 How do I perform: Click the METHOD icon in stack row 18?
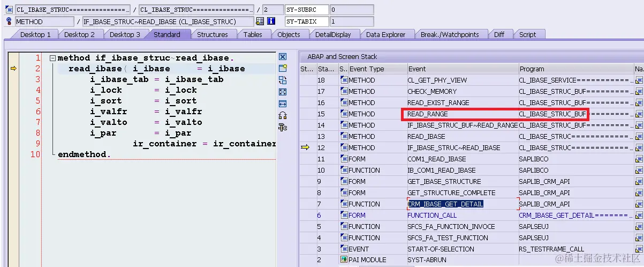coord(344,80)
